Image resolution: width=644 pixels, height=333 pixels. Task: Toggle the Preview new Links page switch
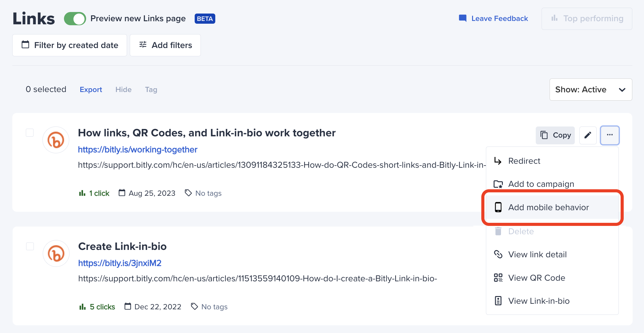tap(75, 19)
